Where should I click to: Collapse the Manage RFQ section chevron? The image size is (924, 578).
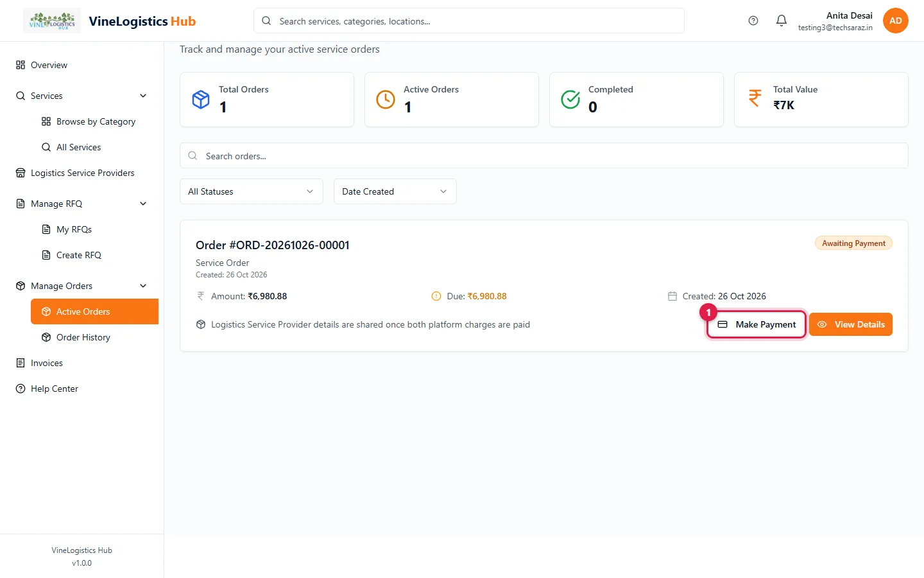pos(143,204)
